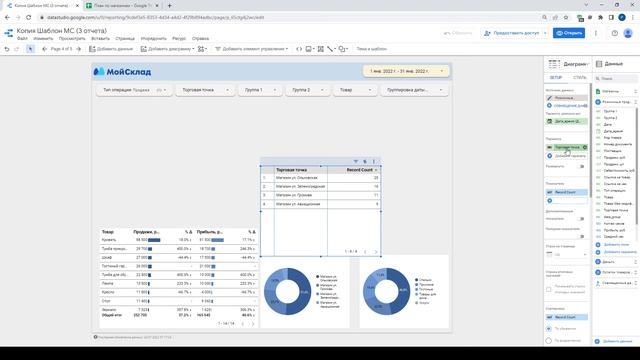Open the Группа 2 filter dropdown

(307, 90)
